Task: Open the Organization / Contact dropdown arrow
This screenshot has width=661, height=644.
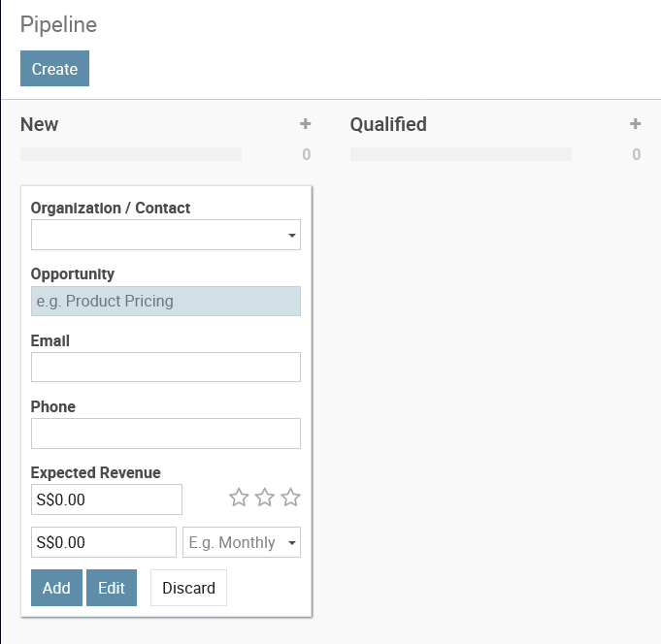Action: click(x=292, y=235)
